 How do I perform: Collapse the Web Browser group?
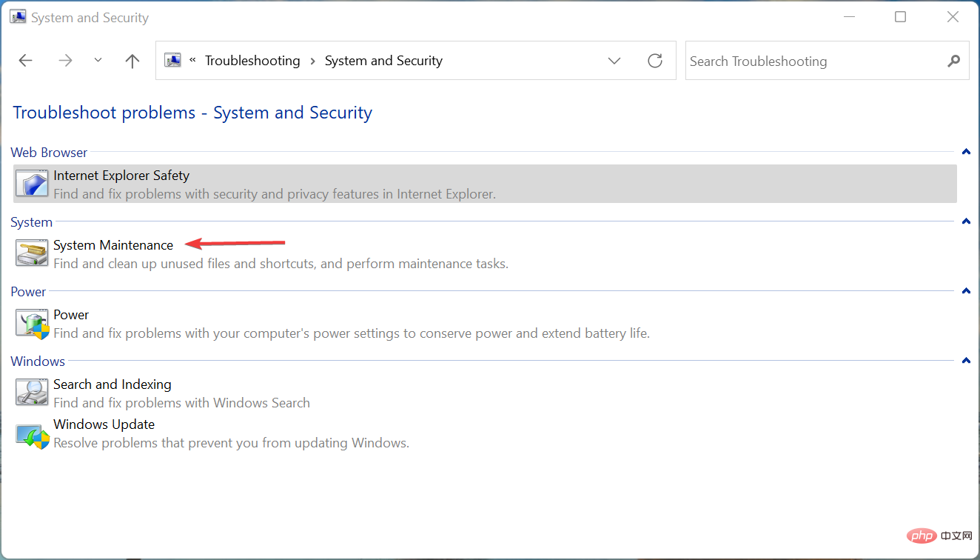coord(965,153)
